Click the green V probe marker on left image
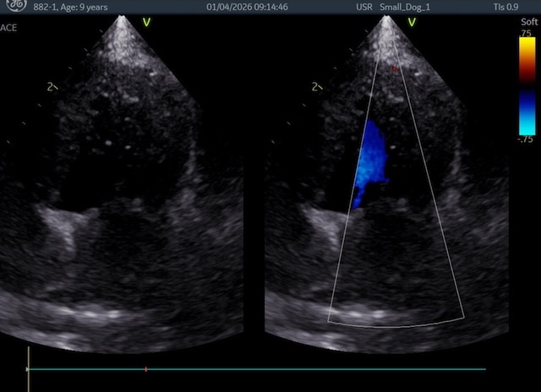The height and width of the screenshot is (392, 541). point(146,22)
